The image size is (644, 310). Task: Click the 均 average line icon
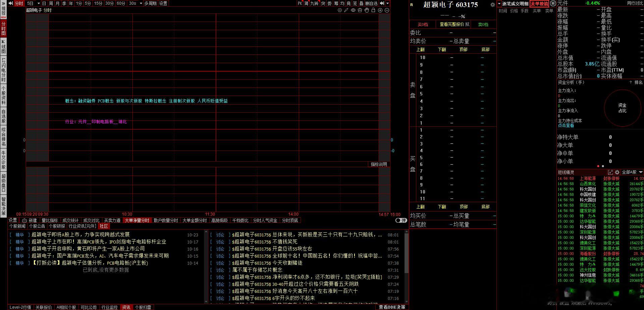pyautogui.click(x=342, y=3)
